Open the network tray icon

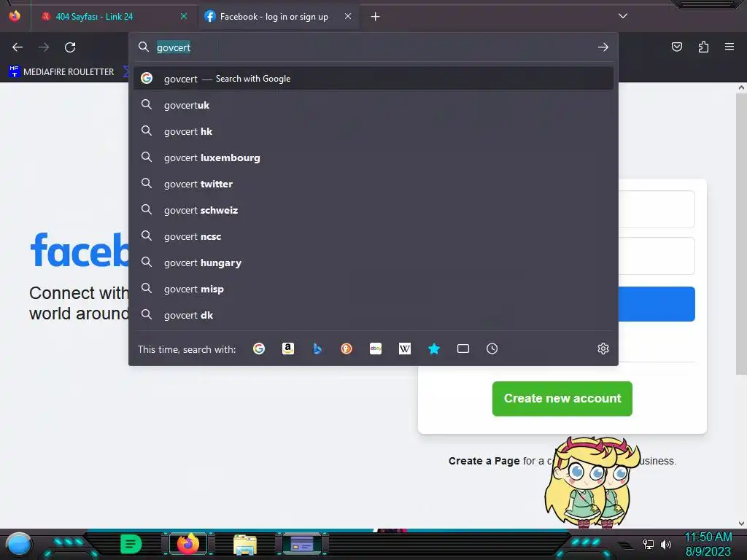click(x=648, y=544)
